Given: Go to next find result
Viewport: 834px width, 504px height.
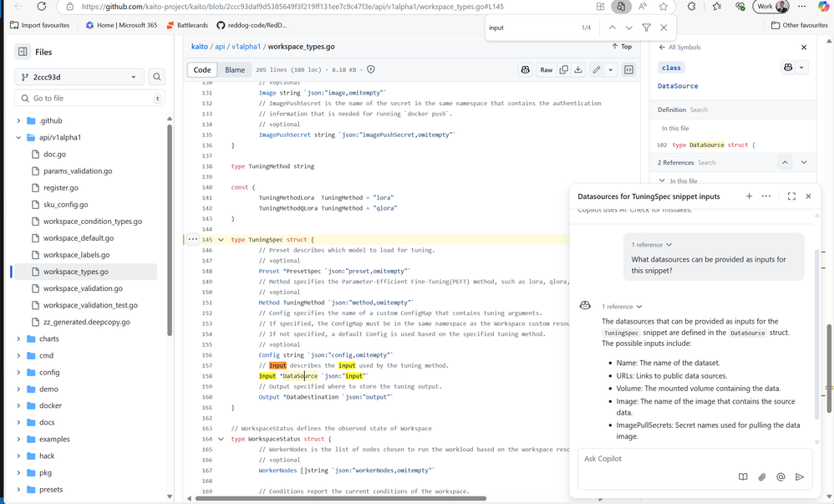Looking at the screenshot, I should click(x=629, y=28).
